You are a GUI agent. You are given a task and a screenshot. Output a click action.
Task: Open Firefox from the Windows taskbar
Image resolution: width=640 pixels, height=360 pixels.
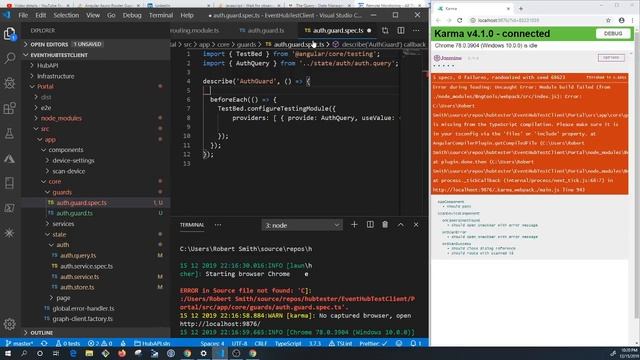click(122, 353)
